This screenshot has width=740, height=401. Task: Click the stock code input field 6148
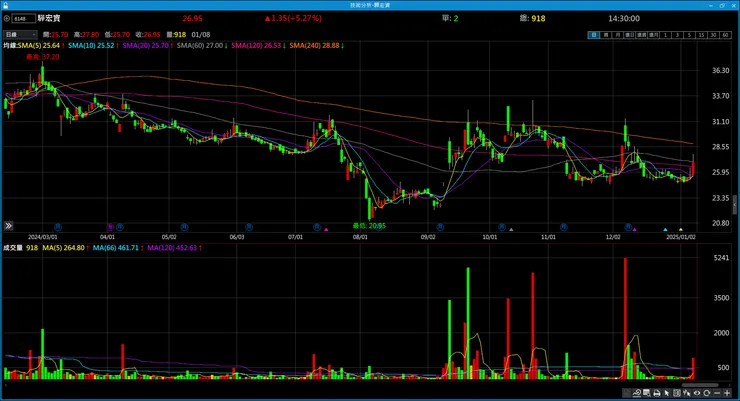pyautogui.click(x=24, y=18)
